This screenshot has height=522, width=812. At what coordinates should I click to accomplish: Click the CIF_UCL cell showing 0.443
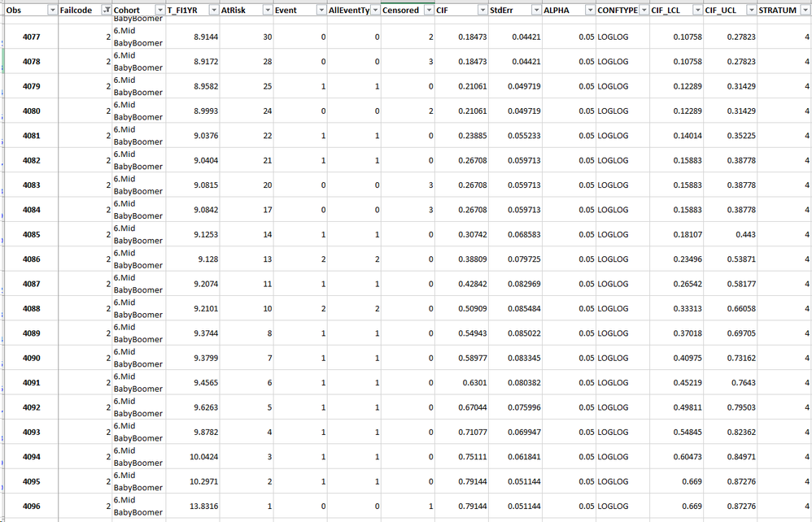[x=730, y=235]
